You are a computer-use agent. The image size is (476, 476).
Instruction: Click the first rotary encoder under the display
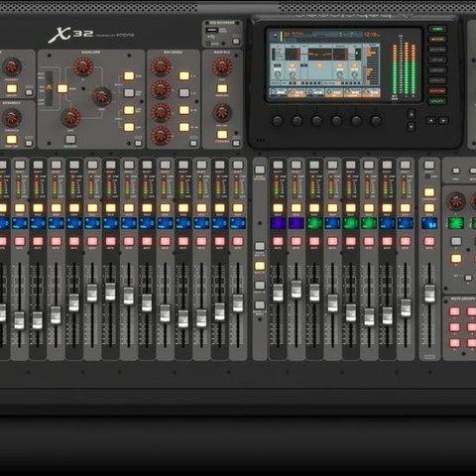(x=277, y=121)
